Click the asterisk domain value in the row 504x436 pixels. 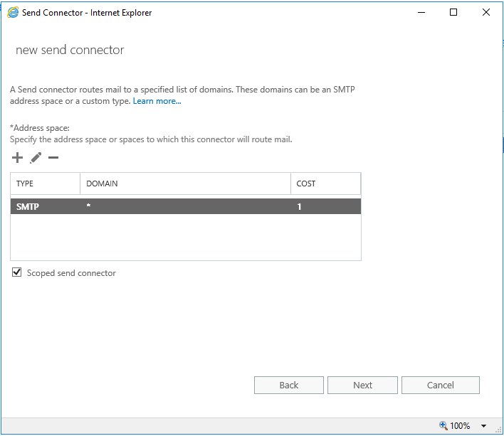click(x=89, y=206)
